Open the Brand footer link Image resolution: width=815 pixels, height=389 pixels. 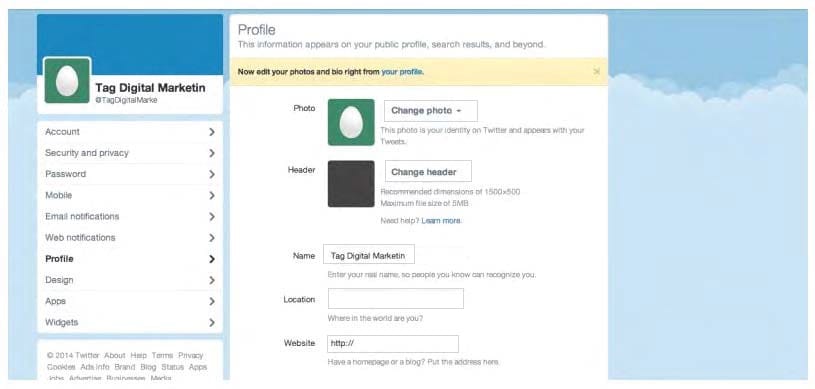tap(125, 367)
